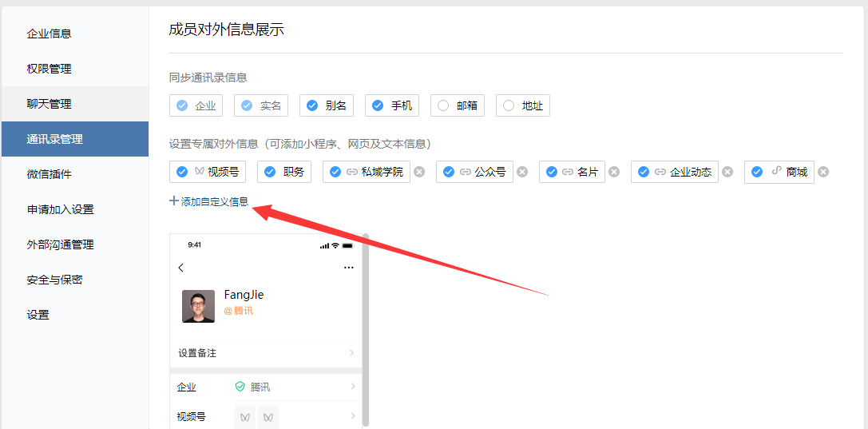The height and width of the screenshot is (429, 868).
Task: Uncheck the 企业动态 checkbox
Action: tap(644, 172)
